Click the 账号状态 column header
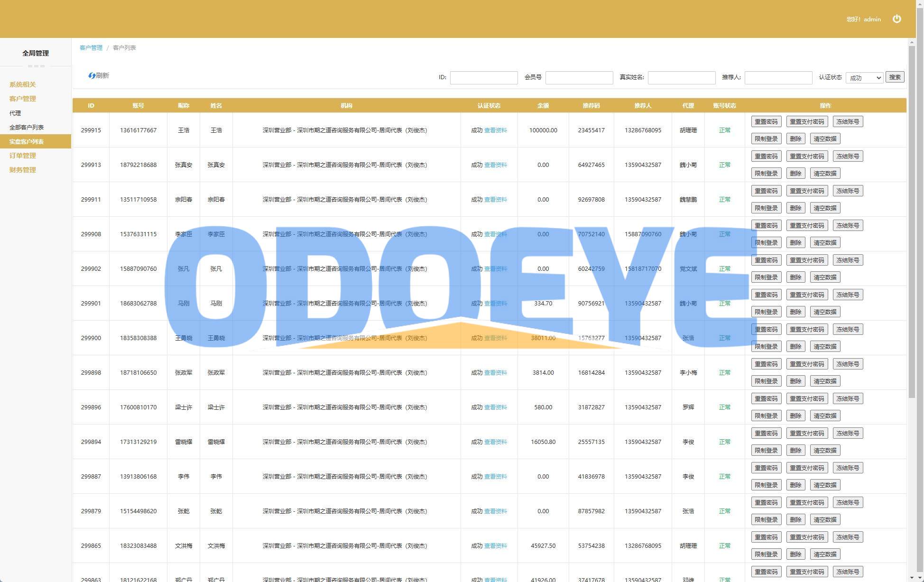This screenshot has height=582, width=924. pos(724,105)
